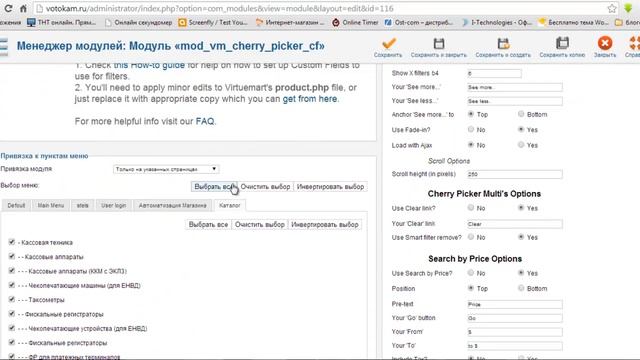This screenshot has width=640, height=360.
Task: Click the green download arrow extension icon
Action: [x=628, y=8]
